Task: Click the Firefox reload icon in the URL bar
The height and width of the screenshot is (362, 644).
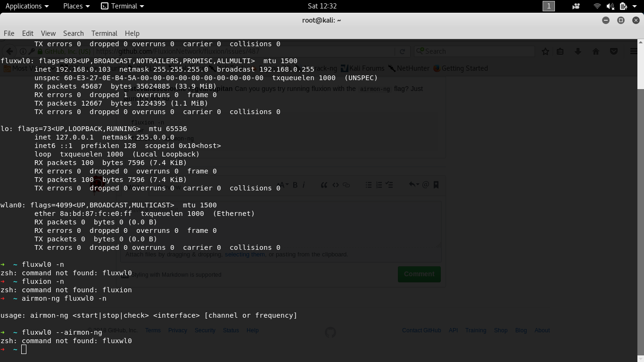Action: point(402,51)
